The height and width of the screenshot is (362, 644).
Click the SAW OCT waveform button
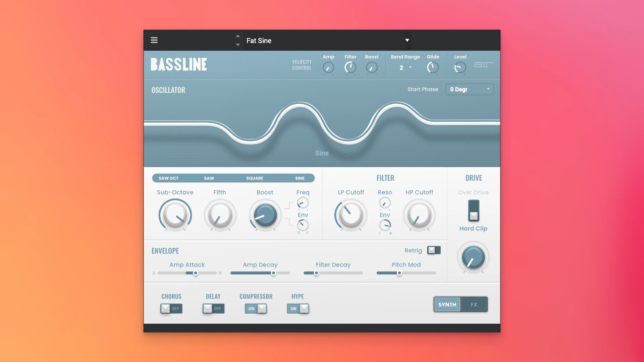coord(169,178)
